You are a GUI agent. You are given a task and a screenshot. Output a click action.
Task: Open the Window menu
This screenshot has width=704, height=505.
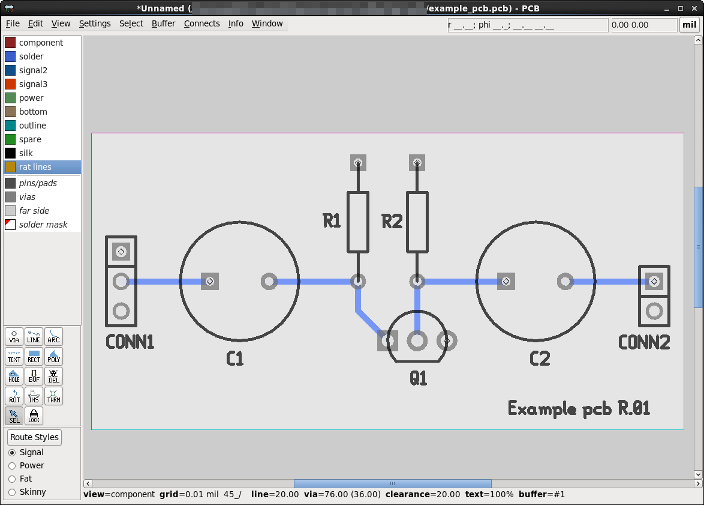click(x=267, y=23)
